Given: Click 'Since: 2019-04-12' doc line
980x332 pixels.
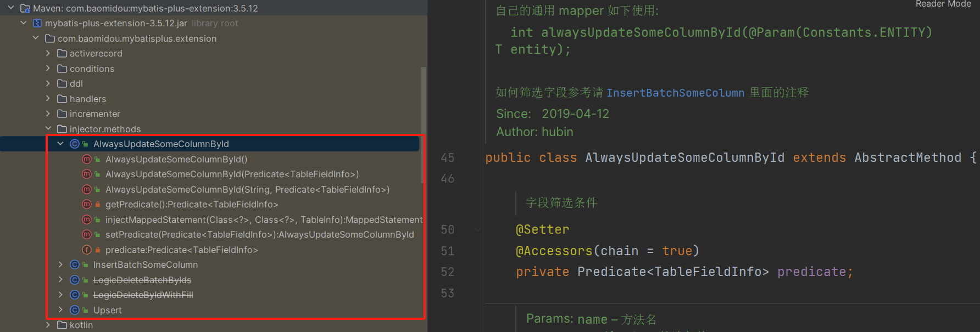Looking at the screenshot, I should click(553, 114).
